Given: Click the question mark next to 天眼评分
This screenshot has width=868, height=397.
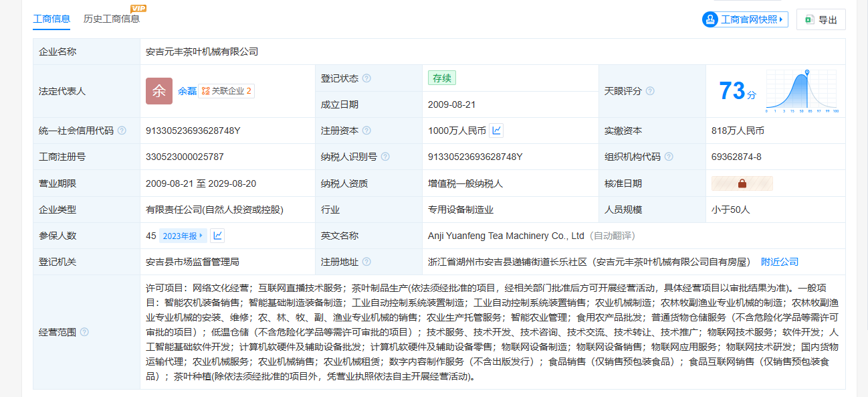Looking at the screenshot, I should click(x=650, y=91).
